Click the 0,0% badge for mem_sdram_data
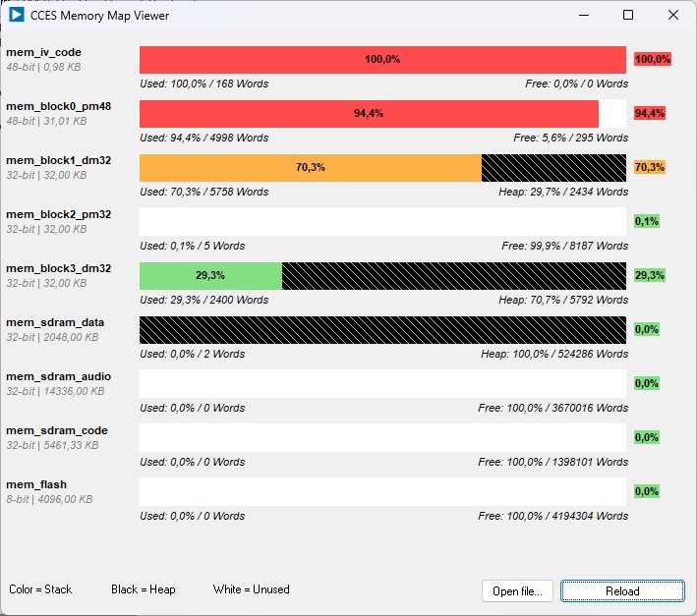 [x=647, y=329]
